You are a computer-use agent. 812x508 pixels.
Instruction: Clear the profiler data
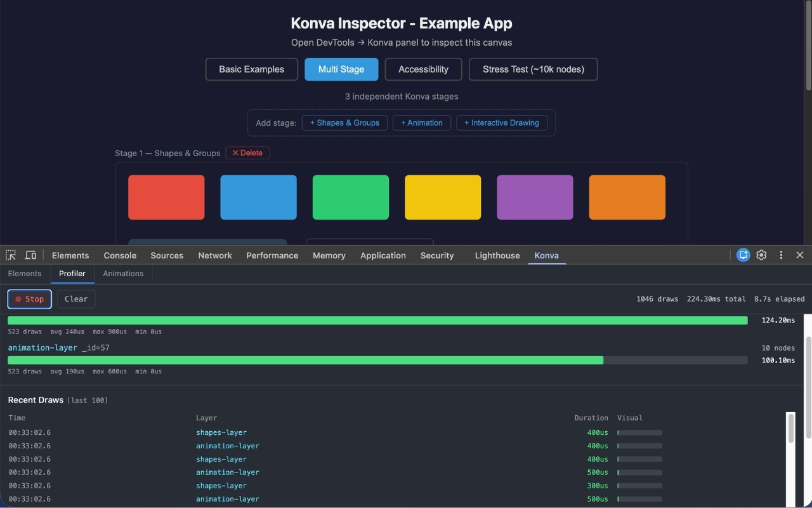76,299
